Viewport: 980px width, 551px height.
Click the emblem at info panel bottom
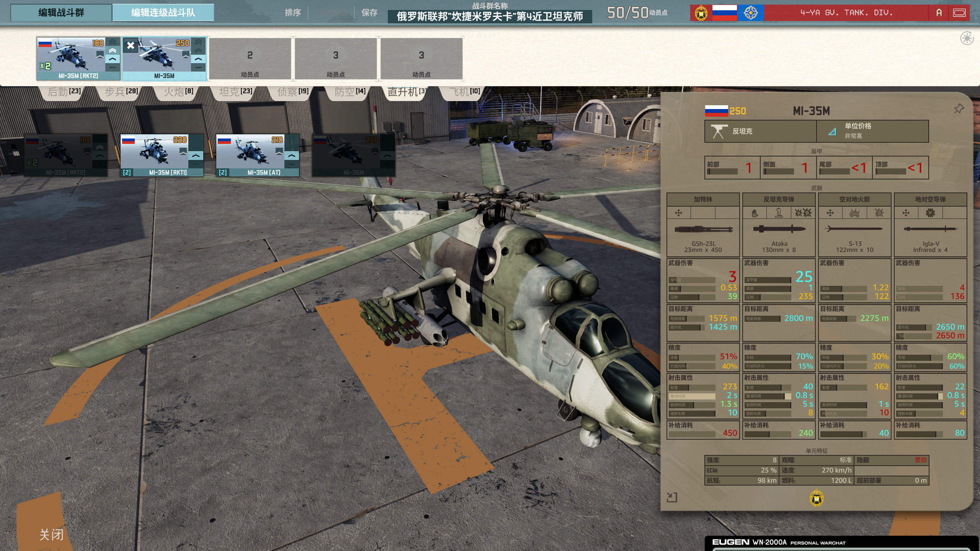pyautogui.click(x=817, y=498)
